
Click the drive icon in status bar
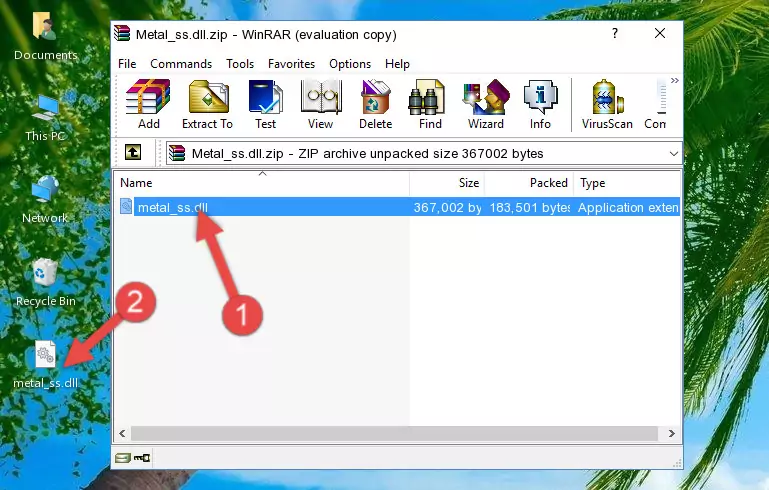tap(123, 458)
